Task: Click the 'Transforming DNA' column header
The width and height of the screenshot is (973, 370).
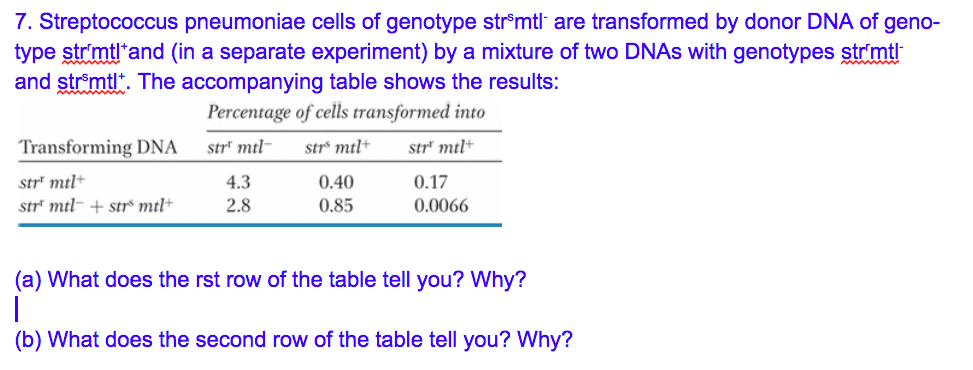Action: (99, 148)
